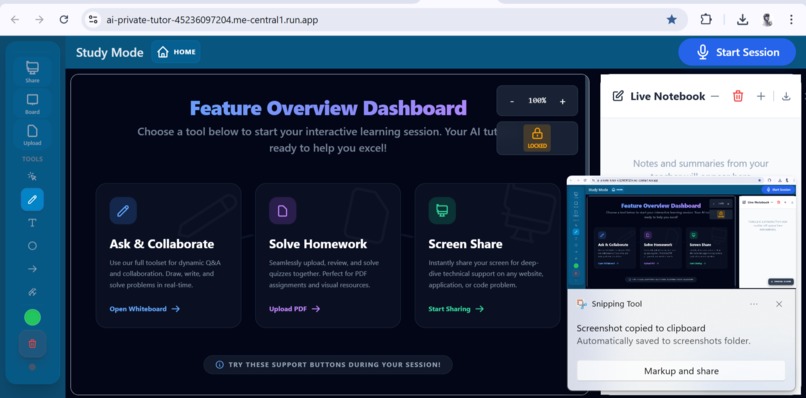Dismiss the Snipping Tool notification
Screen dimensions: 806x398
click(x=779, y=304)
